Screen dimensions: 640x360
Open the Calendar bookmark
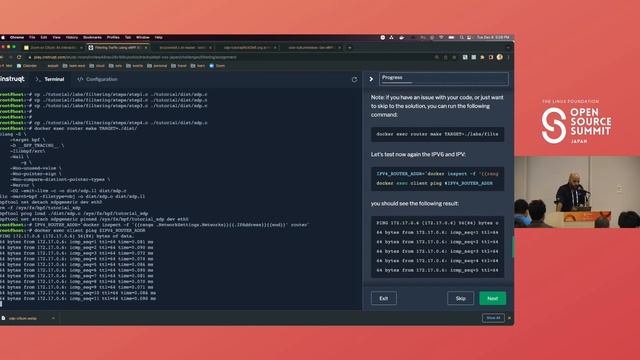[x=27, y=66]
